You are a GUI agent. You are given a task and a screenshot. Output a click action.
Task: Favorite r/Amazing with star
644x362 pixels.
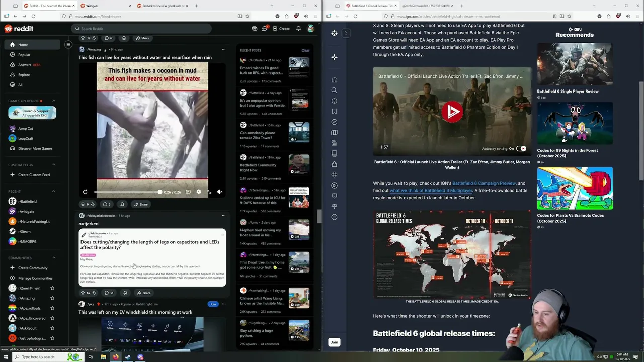coord(52,298)
